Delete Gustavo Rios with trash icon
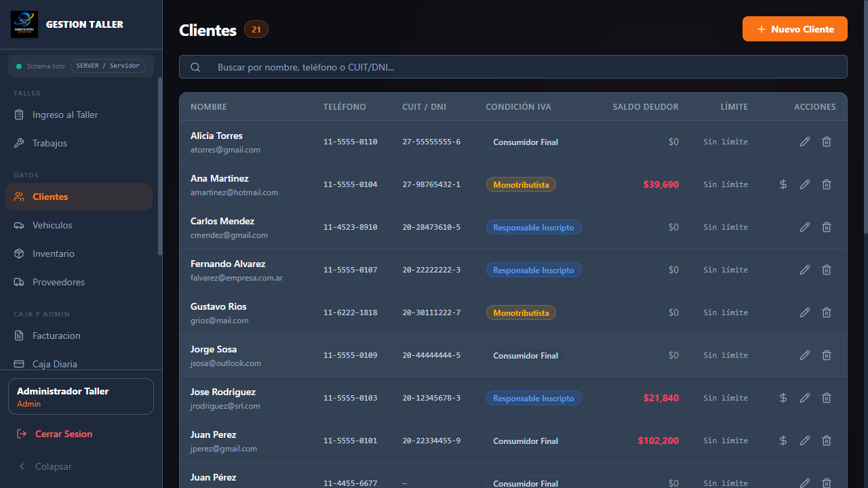 (827, 312)
